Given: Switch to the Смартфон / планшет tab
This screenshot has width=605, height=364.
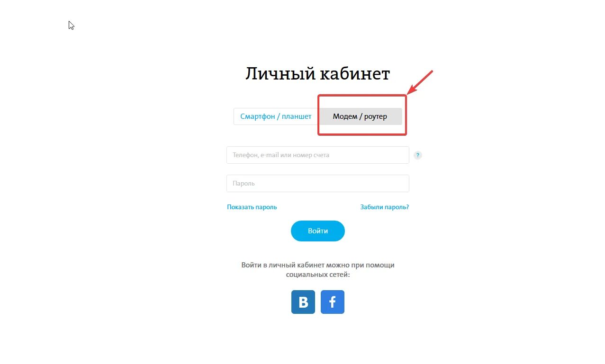Looking at the screenshot, I should [276, 116].
